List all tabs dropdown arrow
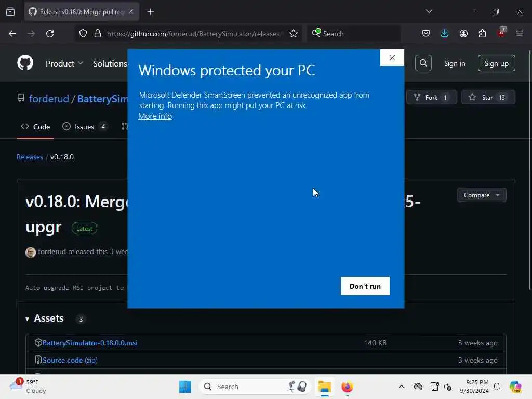 429,11
